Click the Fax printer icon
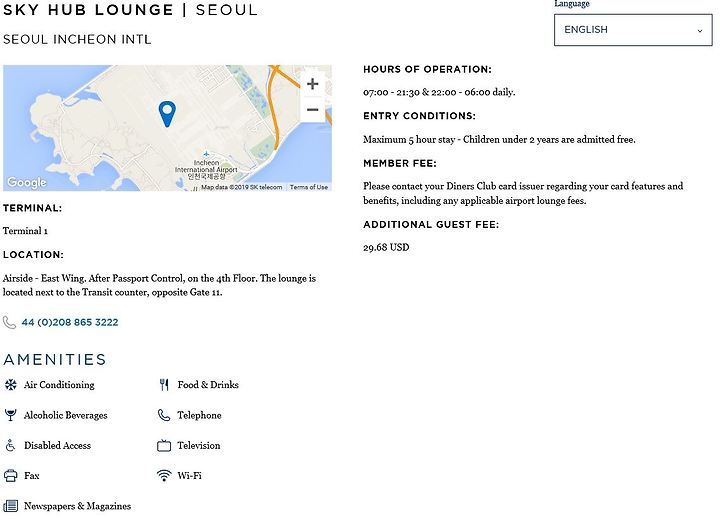 coord(11,475)
